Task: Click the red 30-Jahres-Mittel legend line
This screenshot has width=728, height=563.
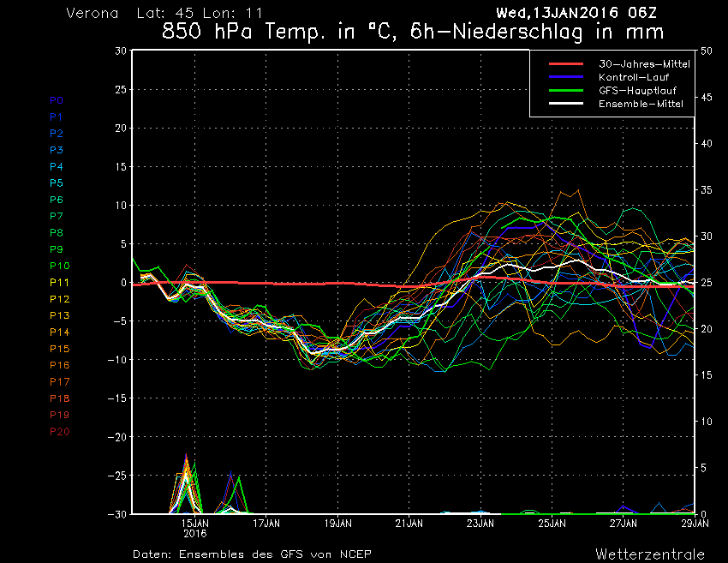Action: [x=566, y=63]
